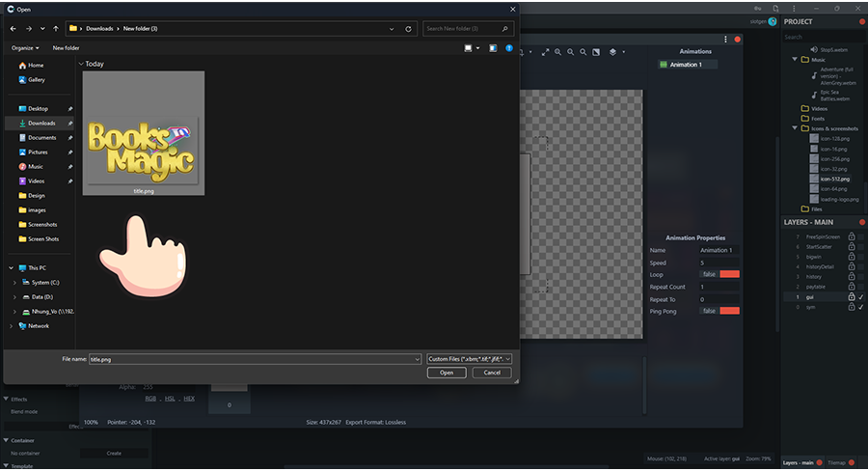Toggle visibility checkbox of sym layer
The height and width of the screenshot is (471, 868).
tap(861, 307)
